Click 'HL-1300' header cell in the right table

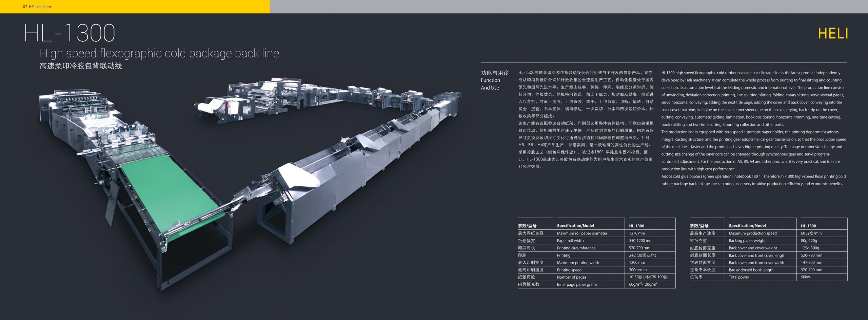coord(808,226)
